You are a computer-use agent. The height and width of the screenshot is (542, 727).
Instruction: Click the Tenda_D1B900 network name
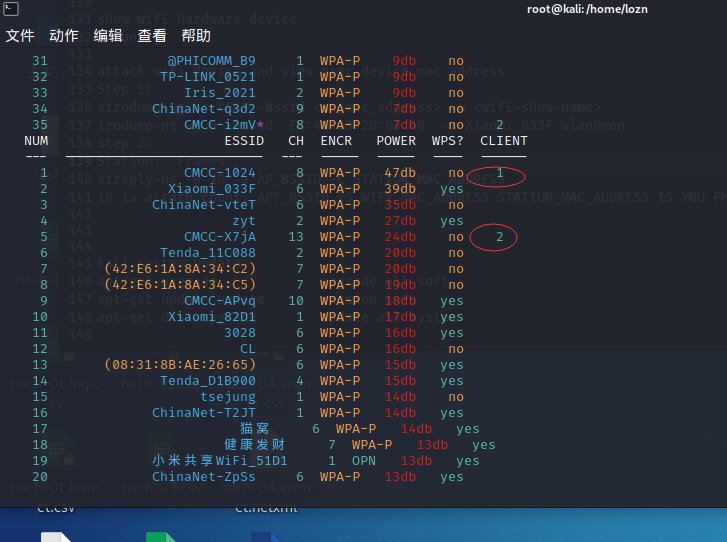tap(208, 381)
